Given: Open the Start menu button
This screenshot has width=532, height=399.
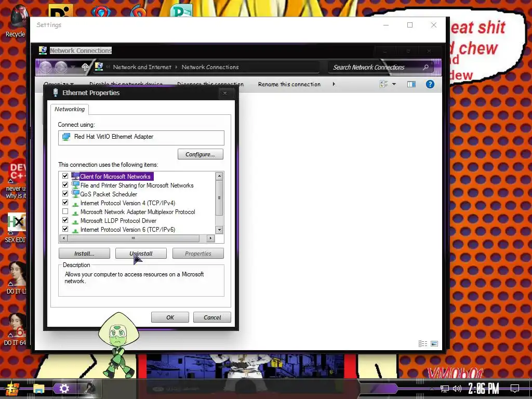Looking at the screenshot, I should tap(12, 389).
